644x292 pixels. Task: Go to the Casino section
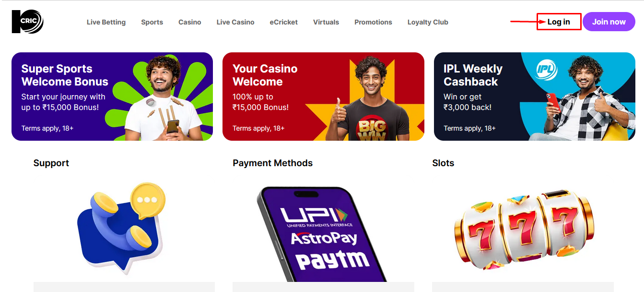tap(190, 22)
